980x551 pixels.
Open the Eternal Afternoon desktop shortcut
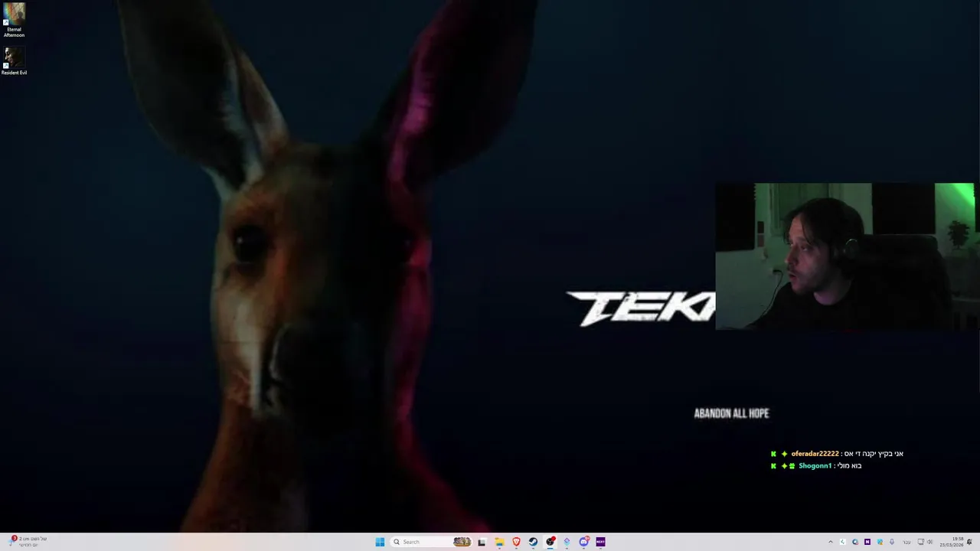[x=14, y=21]
